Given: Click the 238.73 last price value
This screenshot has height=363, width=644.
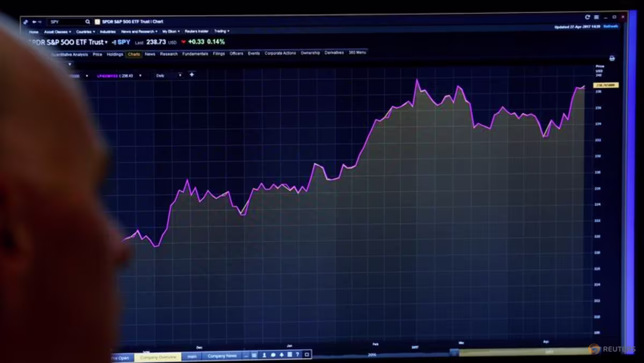Looking at the screenshot, I should [156, 42].
